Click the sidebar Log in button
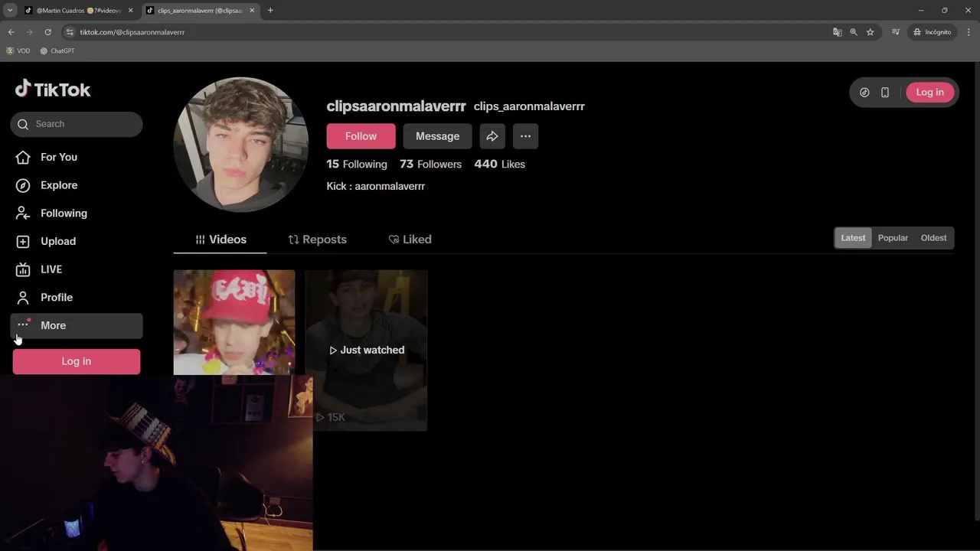Screen dimensions: 980x551 pos(77,361)
